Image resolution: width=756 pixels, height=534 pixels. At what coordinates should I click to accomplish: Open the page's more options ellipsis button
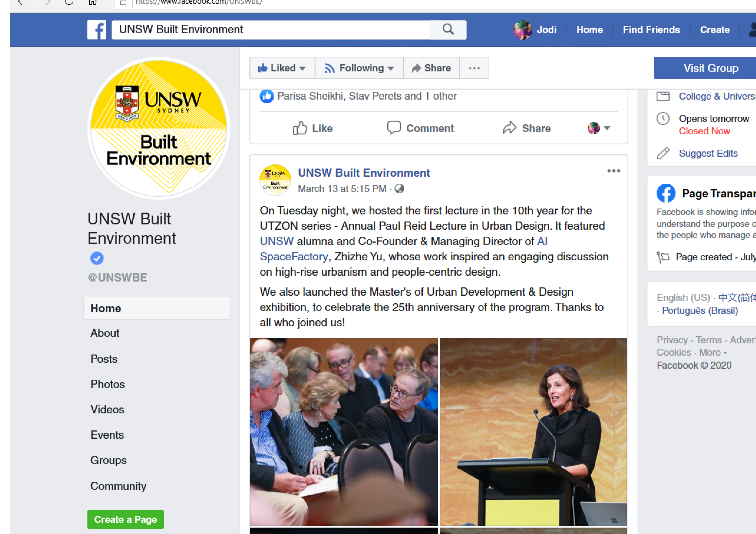click(x=474, y=68)
